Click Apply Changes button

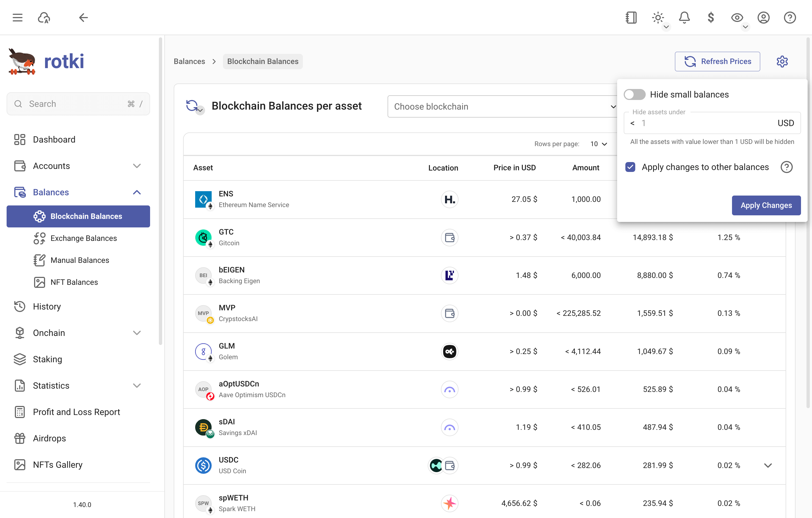click(766, 205)
